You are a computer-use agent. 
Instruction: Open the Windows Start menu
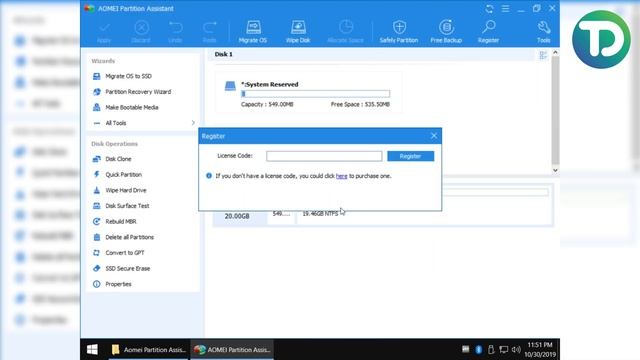click(x=92, y=350)
